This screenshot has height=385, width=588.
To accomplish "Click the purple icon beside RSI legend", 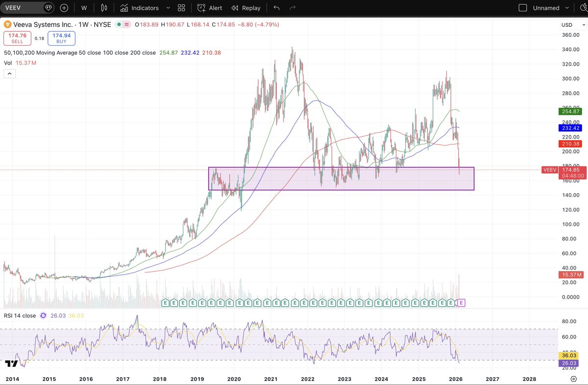I will click(43, 316).
